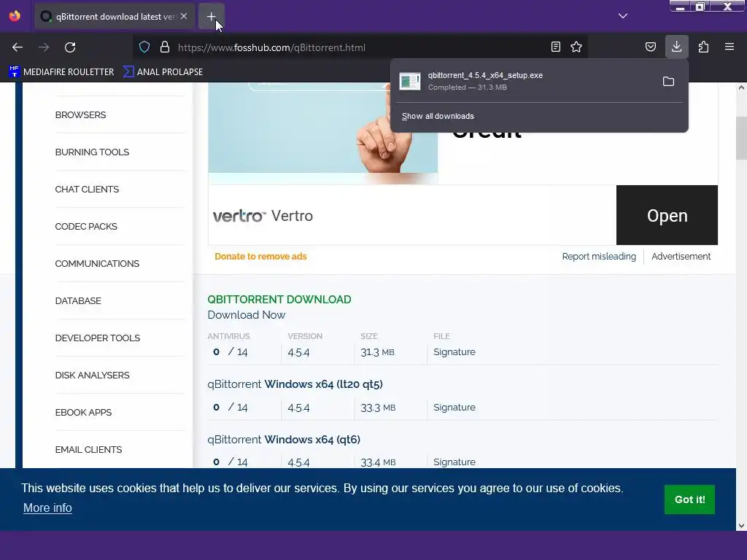747x560 pixels.
Task: Toggle reader view icon
Action: (x=555, y=47)
